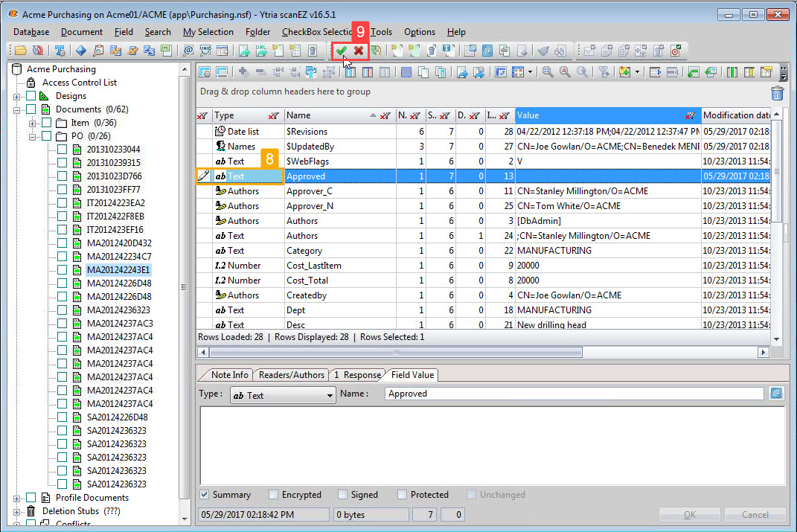Confirm the field edit with the green checkmark icon
The height and width of the screenshot is (532, 797).
[x=340, y=51]
